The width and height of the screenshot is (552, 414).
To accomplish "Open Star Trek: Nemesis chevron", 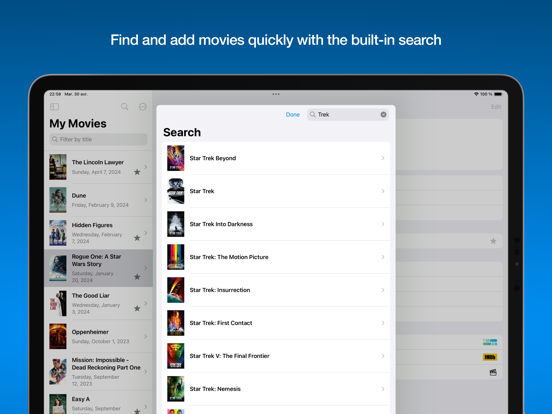I will (383, 389).
